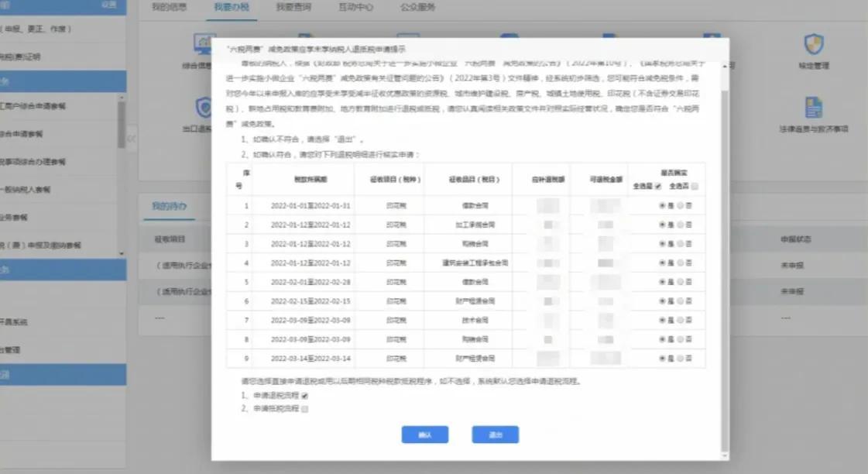Viewport: 868px width, 474px height.
Task: Click the 技术合同 cell
Action: pos(475,320)
